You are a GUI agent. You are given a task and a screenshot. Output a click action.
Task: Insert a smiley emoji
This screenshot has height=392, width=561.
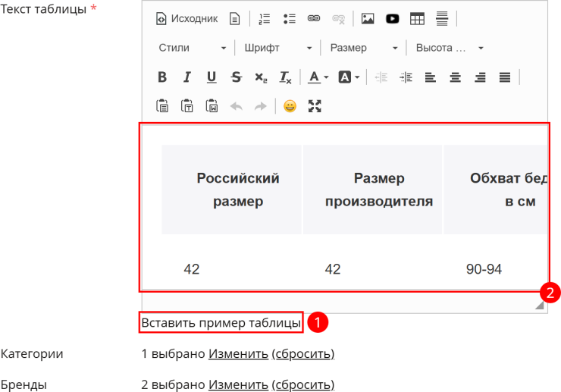tap(290, 106)
